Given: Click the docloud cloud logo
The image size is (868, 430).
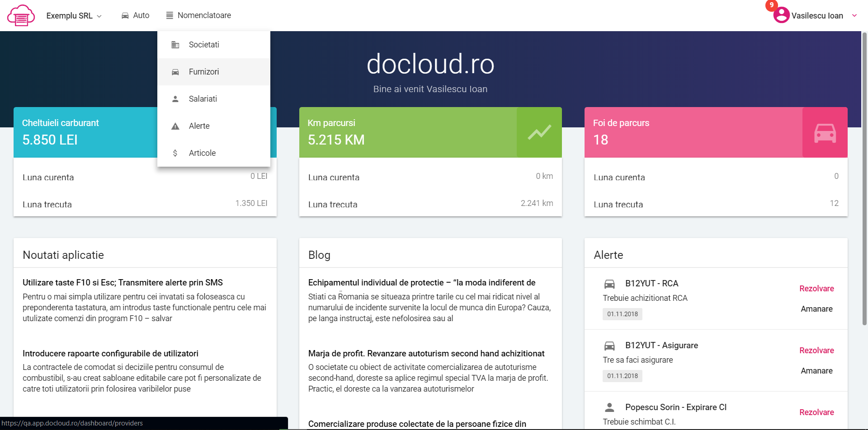Looking at the screenshot, I should coord(21,15).
